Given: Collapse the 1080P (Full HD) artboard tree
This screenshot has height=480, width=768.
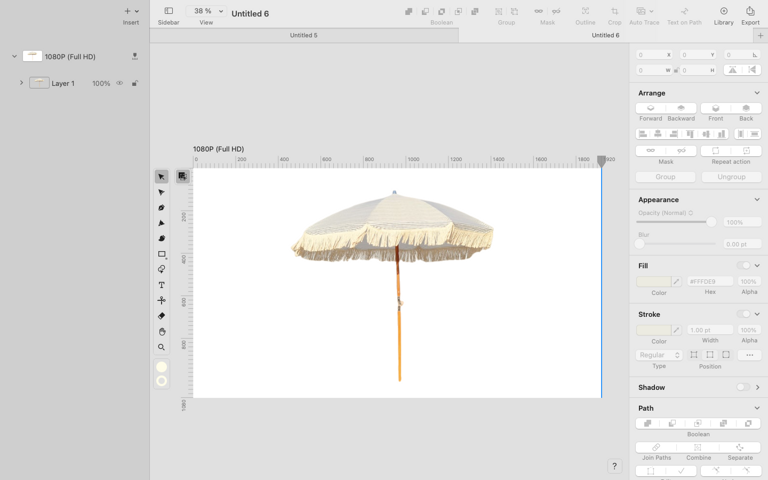Looking at the screenshot, I should (14, 56).
